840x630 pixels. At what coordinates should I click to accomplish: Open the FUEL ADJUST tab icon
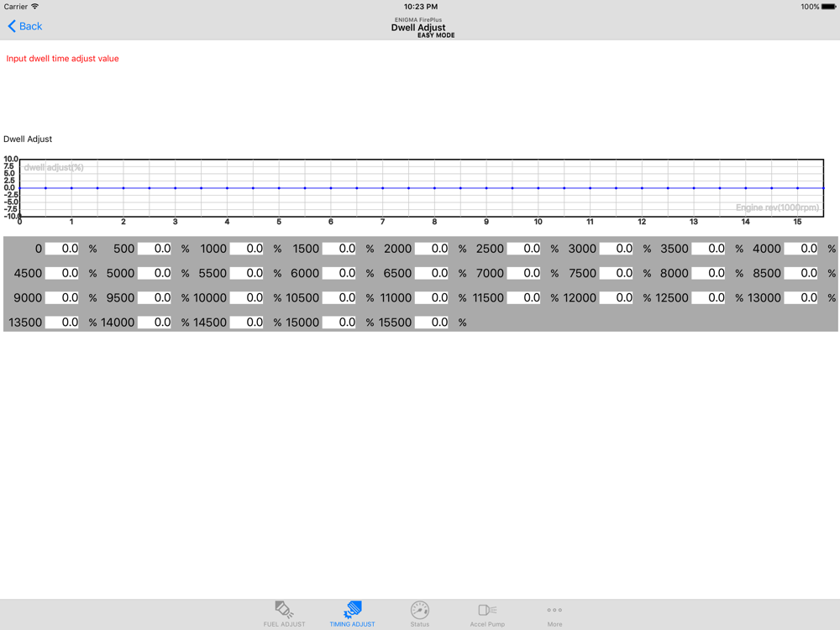pos(284,610)
